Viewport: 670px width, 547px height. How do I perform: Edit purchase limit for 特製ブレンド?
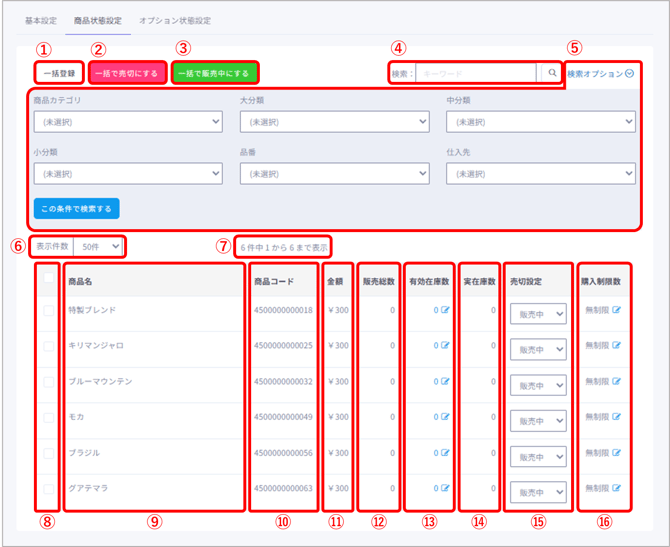617,311
